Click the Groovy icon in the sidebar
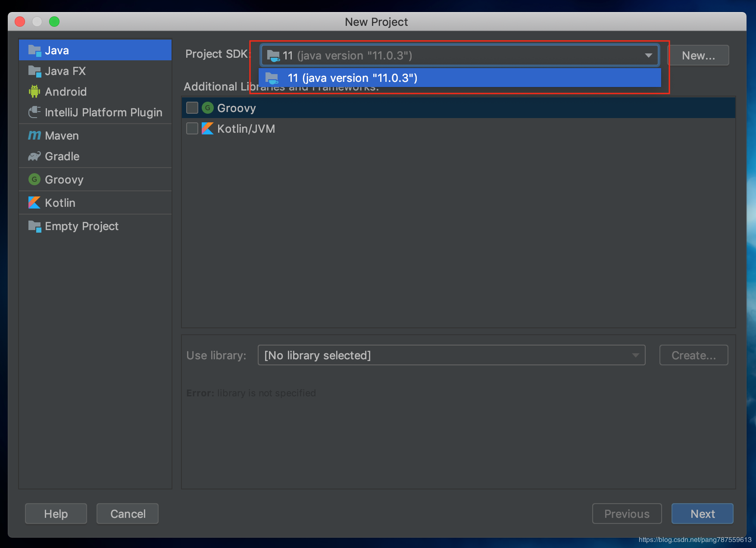This screenshot has height=548, width=756. 34,179
